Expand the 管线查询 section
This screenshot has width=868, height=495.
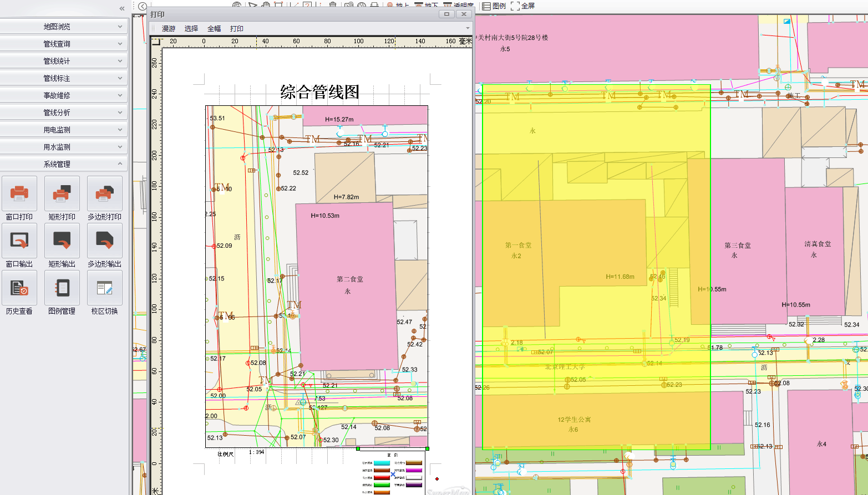[x=64, y=44]
